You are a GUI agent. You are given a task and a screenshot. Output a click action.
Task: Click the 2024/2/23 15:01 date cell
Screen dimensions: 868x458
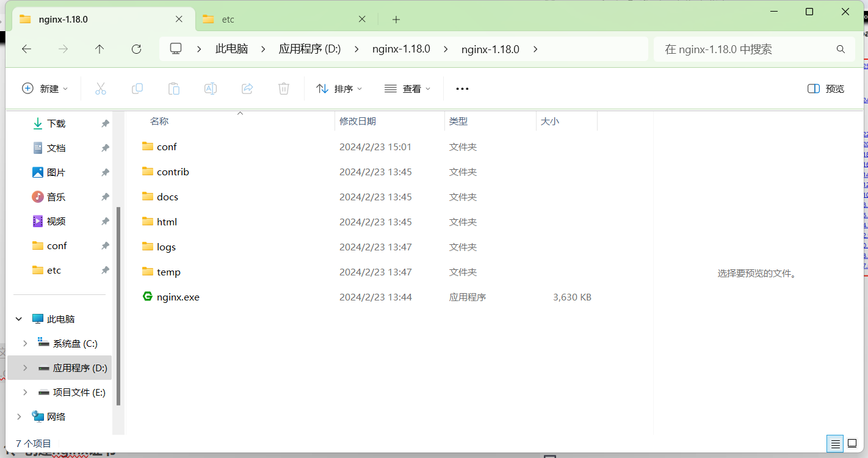coord(375,147)
